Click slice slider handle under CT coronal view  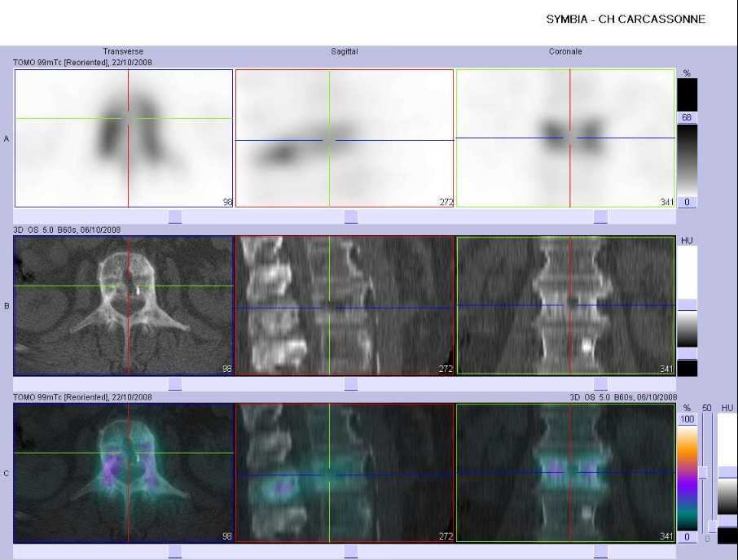point(600,384)
